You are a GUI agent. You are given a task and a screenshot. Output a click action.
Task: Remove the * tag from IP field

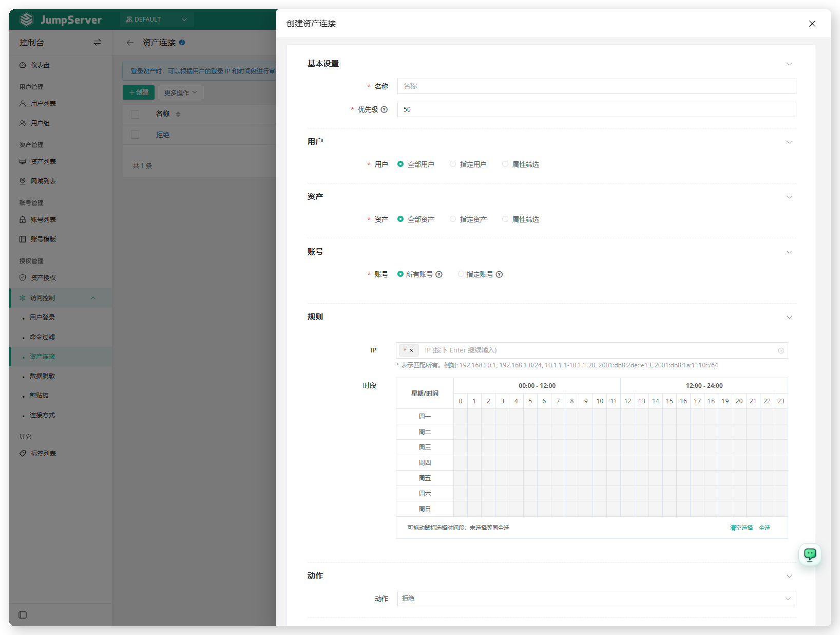(x=411, y=350)
